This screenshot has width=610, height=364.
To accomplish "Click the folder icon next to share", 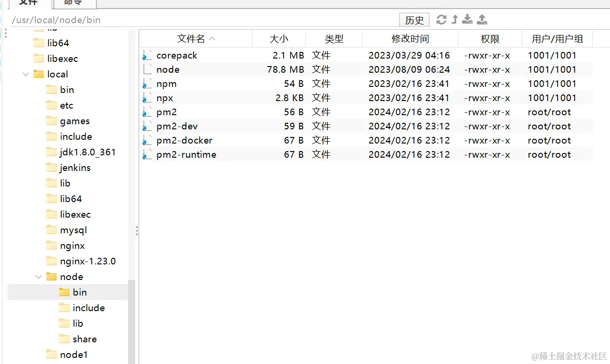I will pos(64,339).
